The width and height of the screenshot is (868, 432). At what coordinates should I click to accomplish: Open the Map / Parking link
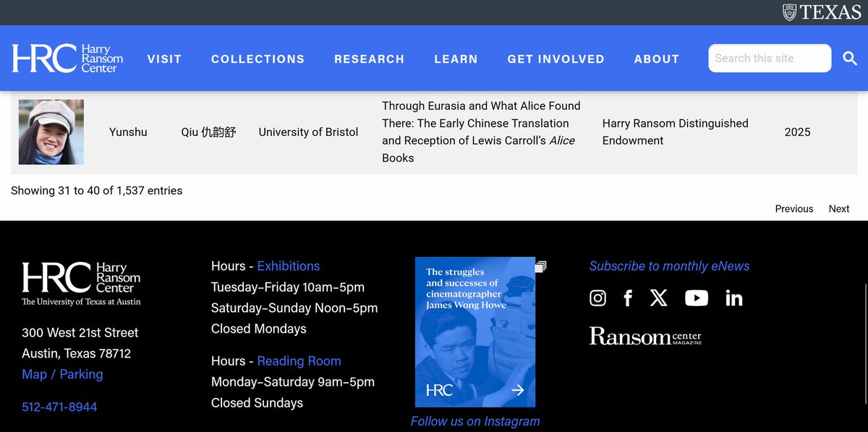[62, 374]
